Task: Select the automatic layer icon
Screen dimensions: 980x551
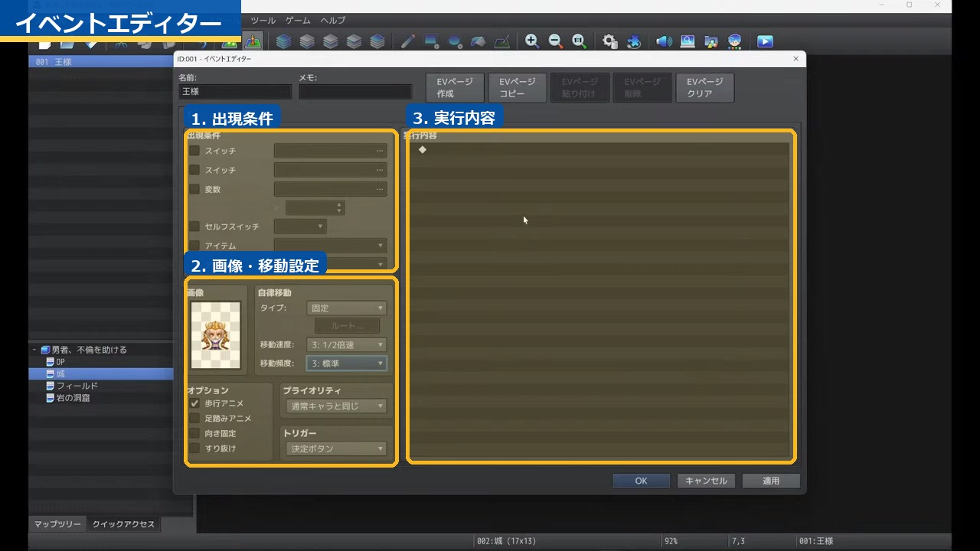Action: click(283, 41)
